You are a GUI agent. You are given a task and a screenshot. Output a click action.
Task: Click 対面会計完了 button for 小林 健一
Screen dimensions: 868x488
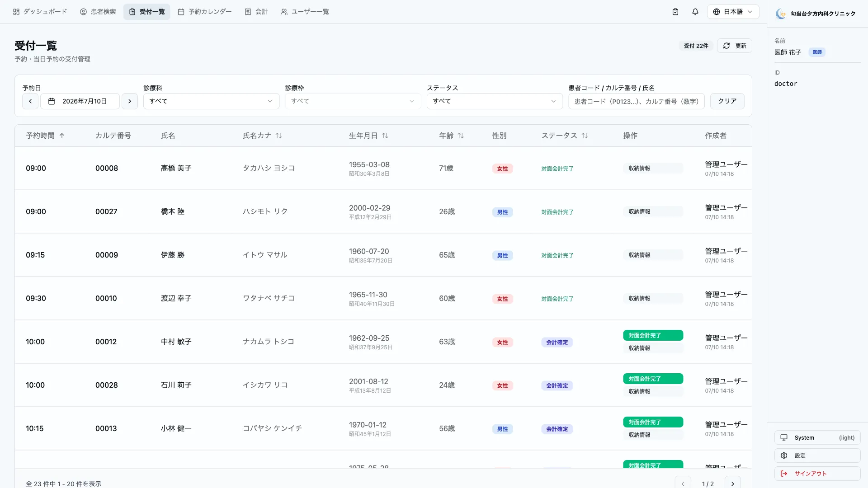(x=653, y=422)
